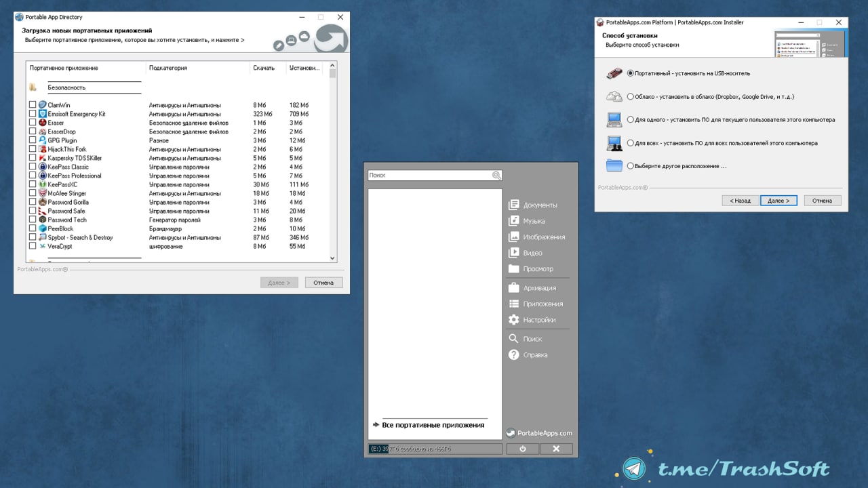Click the Emsisoft Emergency Kit shield icon
The width and height of the screenshot is (868, 488).
42,114
